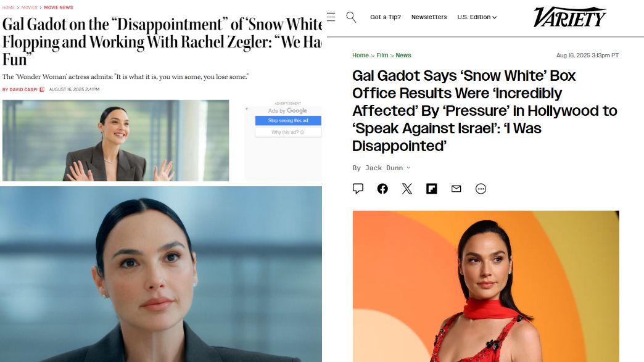The image size is (644, 362).
Task: Share article on Facebook
Action: tap(382, 189)
